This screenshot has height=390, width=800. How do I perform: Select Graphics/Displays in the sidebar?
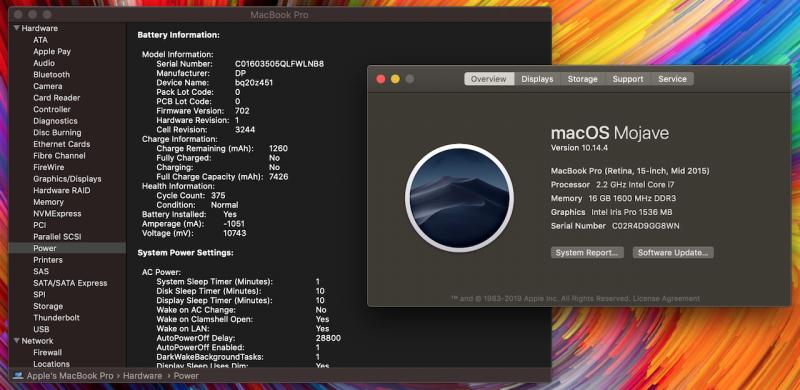pyautogui.click(x=67, y=179)
